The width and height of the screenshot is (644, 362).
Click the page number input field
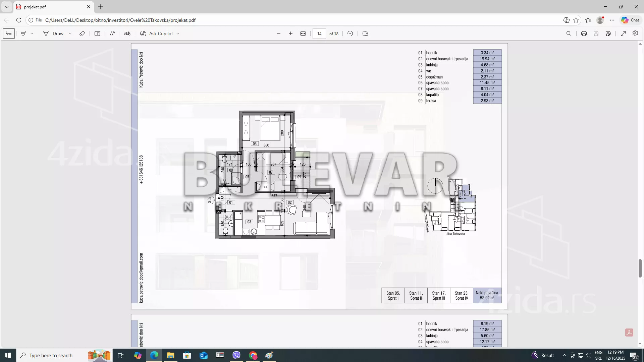click(x=319, y=34)
